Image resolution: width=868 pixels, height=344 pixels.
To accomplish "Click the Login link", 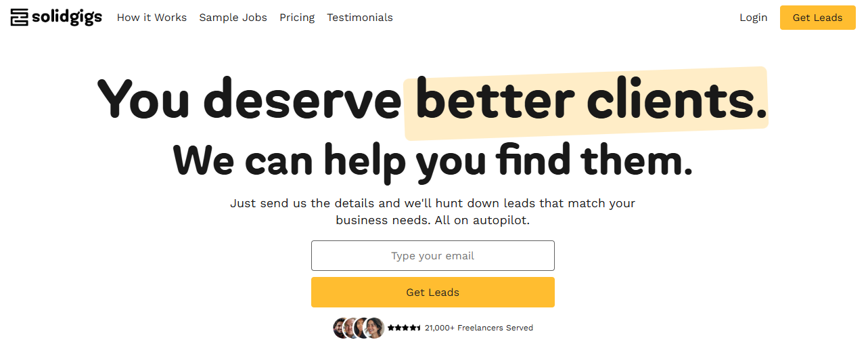I will (x=753, y=18).
